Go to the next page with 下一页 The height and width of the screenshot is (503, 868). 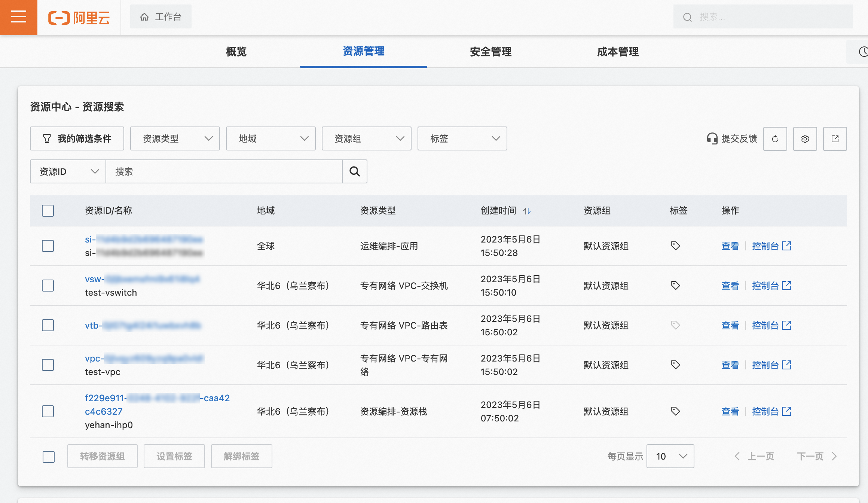point(817,456)
